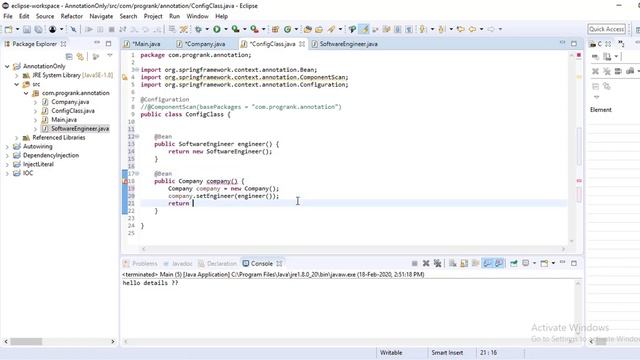Image resolution: width=640 pixels, height=360 pixels.
Task: Switch to the SoftwareEngineer.java editor tab
Action: coord(348,44)
